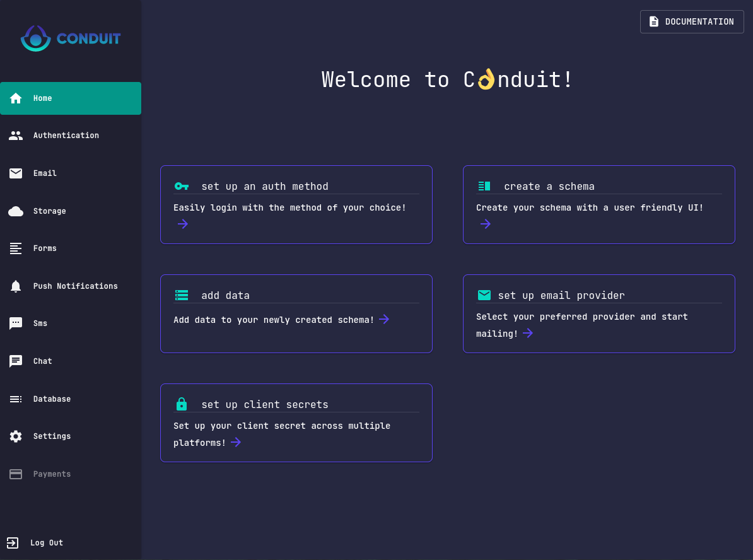
Task: Select the Payments menu item
Action: tap(71, 474)
